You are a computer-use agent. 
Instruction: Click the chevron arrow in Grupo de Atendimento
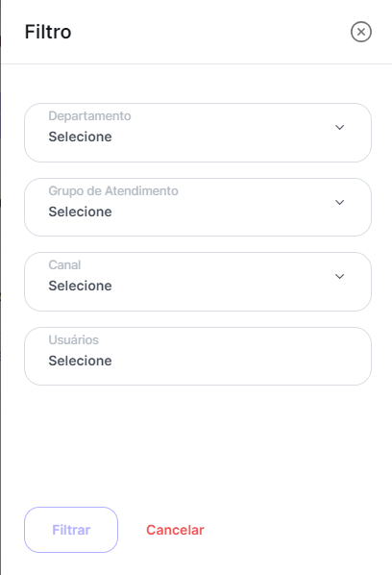(339, 203)
